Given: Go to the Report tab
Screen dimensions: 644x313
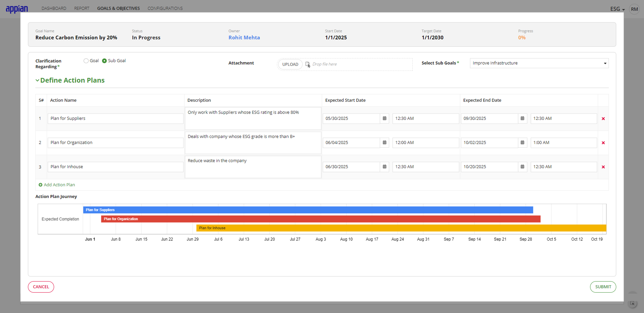Looking at the screenshot, I should click(82, 8).
